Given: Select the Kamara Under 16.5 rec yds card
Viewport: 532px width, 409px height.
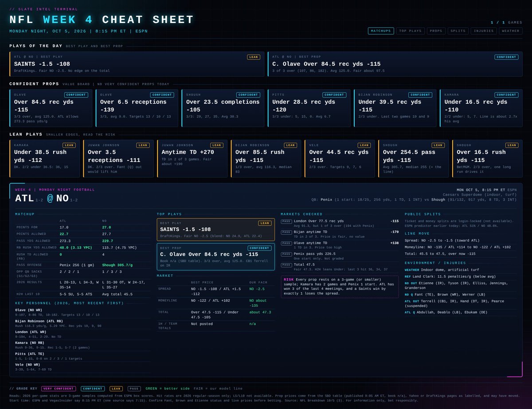Looking at the screenshot, I should 481,108.
